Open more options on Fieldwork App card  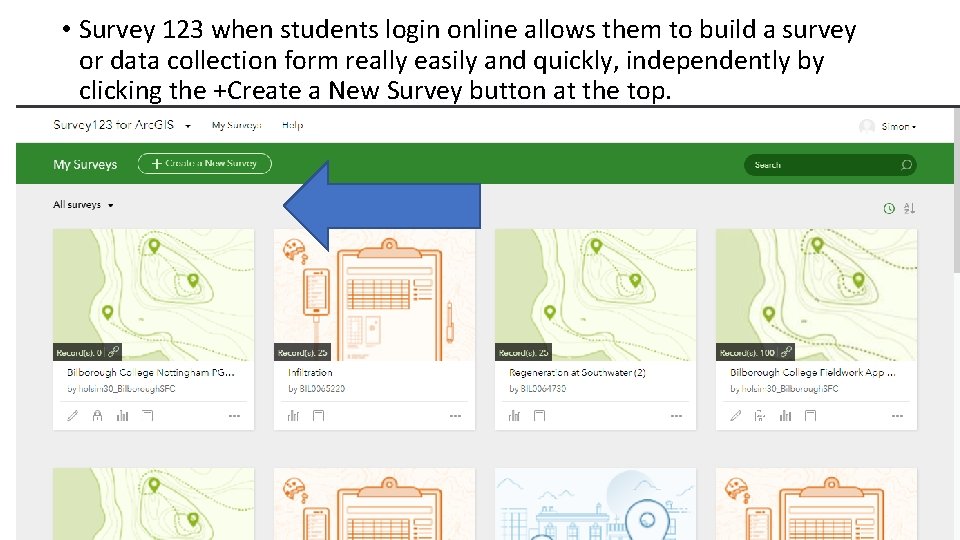[x=897, y=416]
